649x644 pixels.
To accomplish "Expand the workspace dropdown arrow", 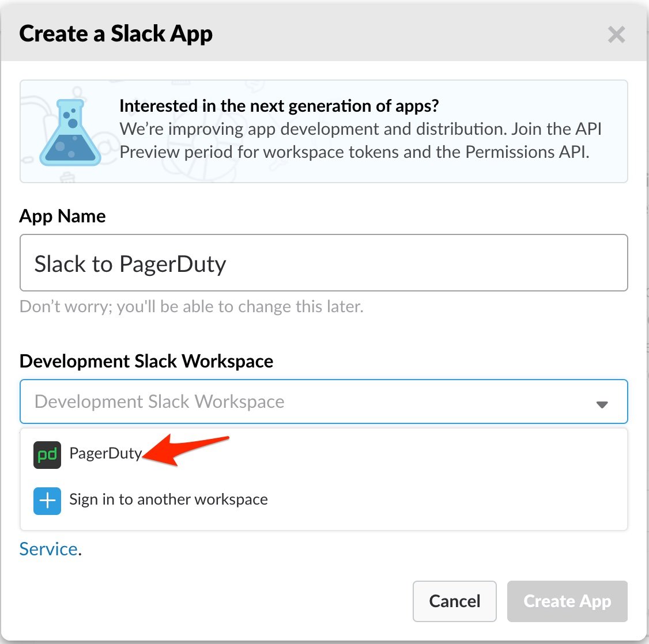I will [602, 404].
